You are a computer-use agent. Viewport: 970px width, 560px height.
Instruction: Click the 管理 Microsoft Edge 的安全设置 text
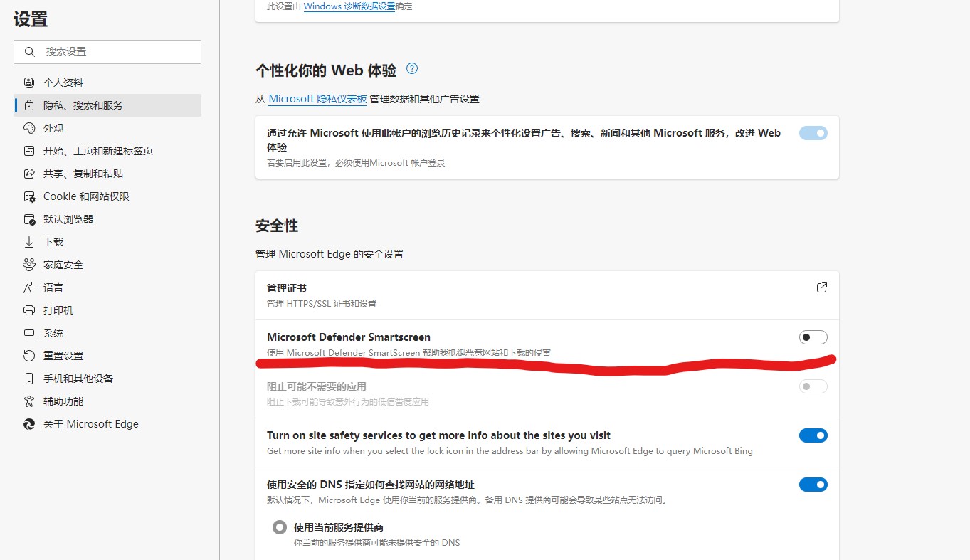click(x=330, y=254)
